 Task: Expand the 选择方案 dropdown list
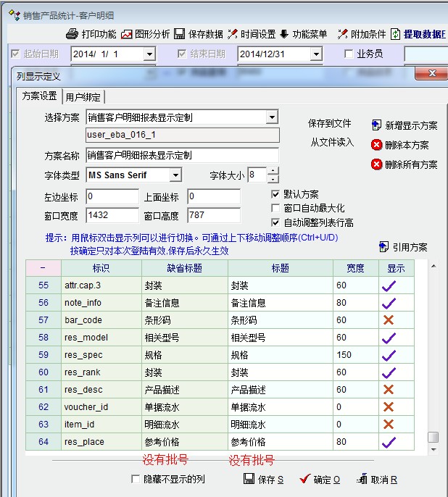pos(272,117)
